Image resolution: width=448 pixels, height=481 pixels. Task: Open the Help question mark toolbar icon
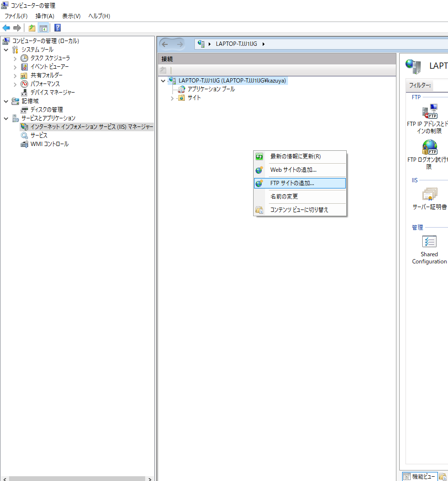(57, 28)
